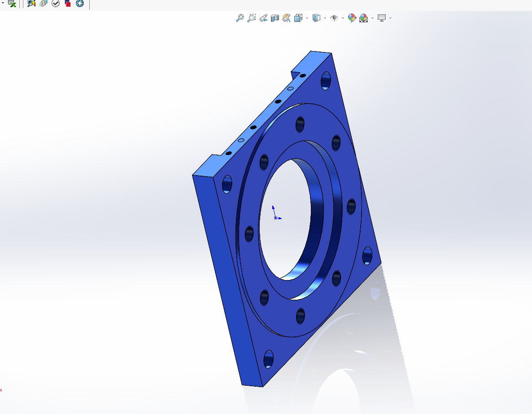Screen dimensions: 532x414
Task: Toggle the Section View tool
Action: pos(275,18)
